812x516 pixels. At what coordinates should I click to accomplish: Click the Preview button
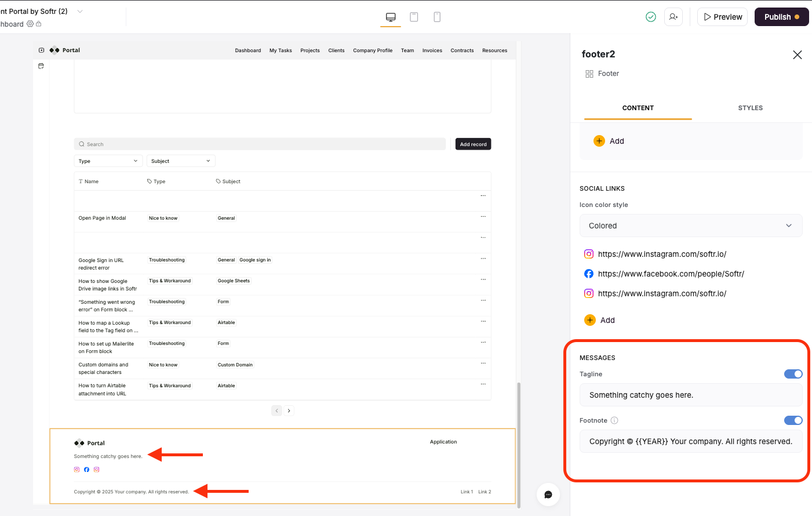tap(723, 17)
